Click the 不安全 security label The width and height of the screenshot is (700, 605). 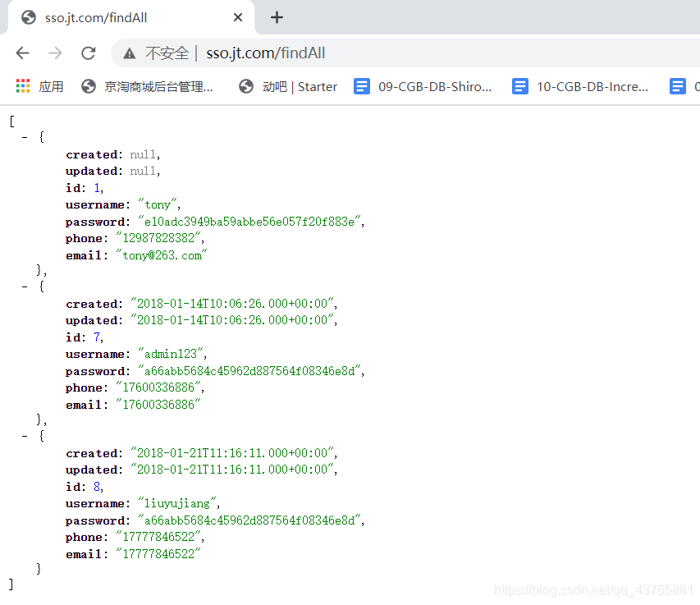tap(167, 53)
